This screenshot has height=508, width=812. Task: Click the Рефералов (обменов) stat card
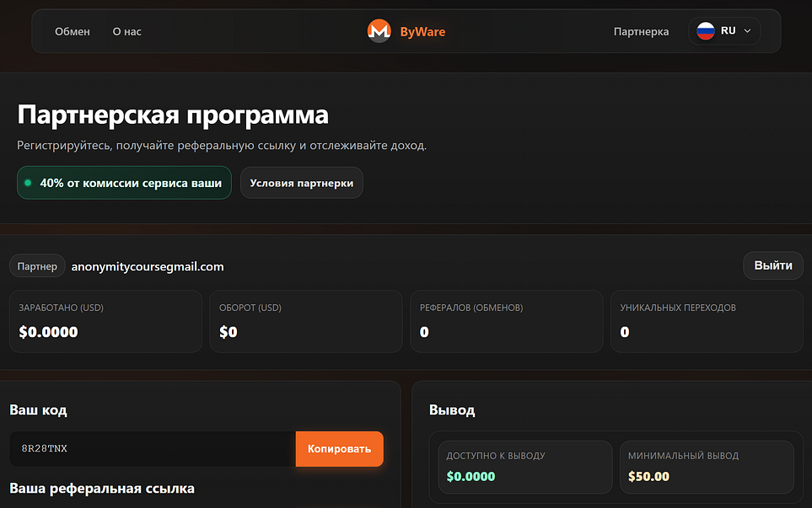pos(506,321)
